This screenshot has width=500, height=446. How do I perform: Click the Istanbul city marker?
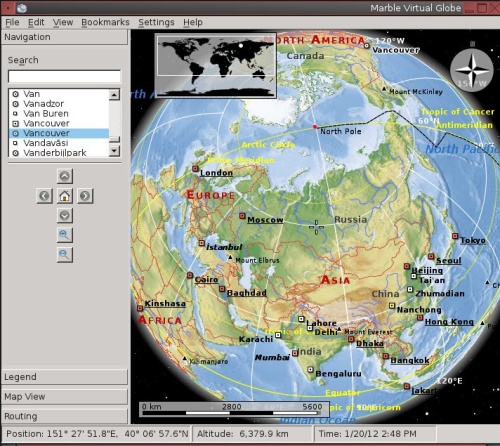[201, 243]
